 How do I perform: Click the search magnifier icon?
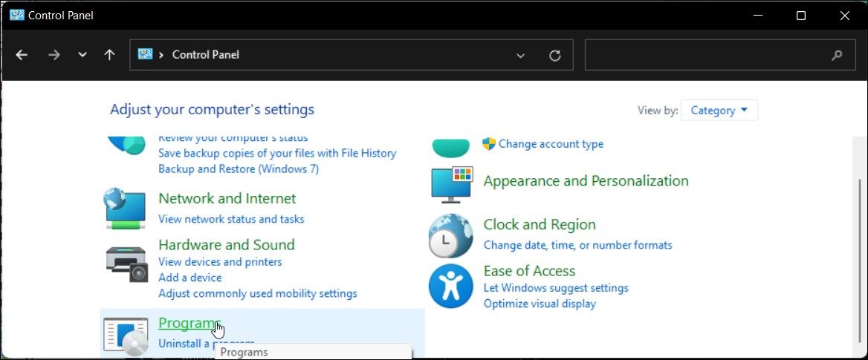(x=837, y=55)
